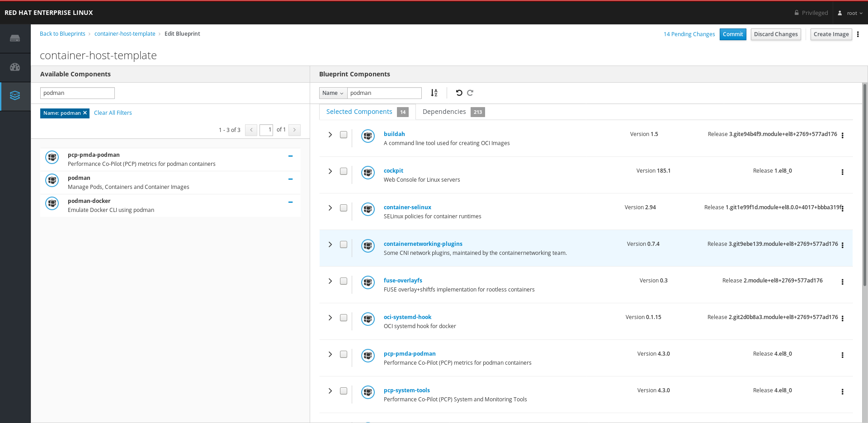
Task: Commit the blueprint changes
Action: pyautogui.click(x=733, y=34)
